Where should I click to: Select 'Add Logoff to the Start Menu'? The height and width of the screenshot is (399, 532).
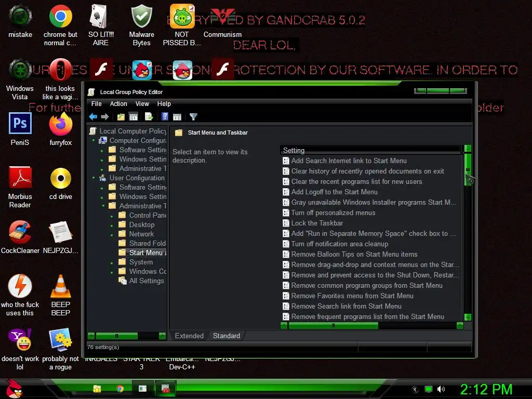pyautogui.click(x=334, y=192)
